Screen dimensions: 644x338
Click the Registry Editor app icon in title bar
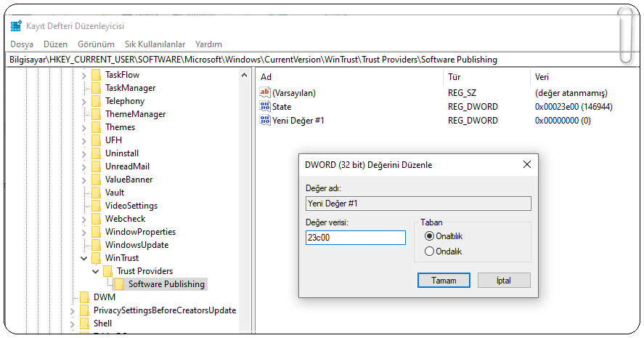(x=16, y=26)
